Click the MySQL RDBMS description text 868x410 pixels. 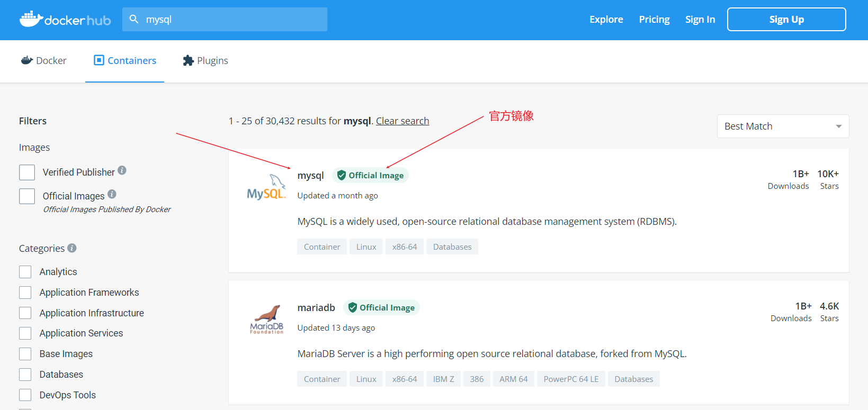[487, 222]
